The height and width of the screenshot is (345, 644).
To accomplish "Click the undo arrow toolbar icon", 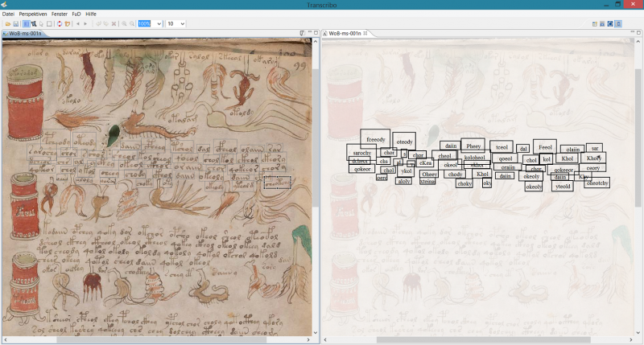I will tap(98, 24).
